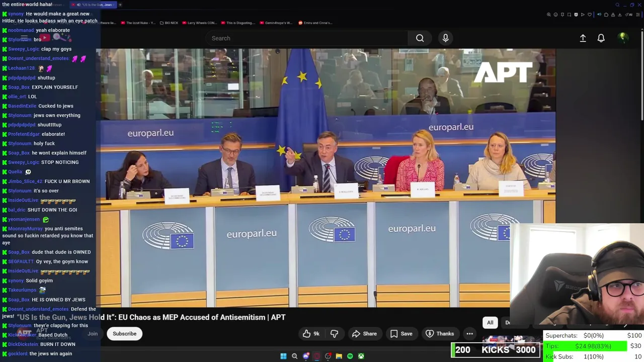644x362 pixels.
Task: Select the All filter chip
Action: (x=490, y=322)
